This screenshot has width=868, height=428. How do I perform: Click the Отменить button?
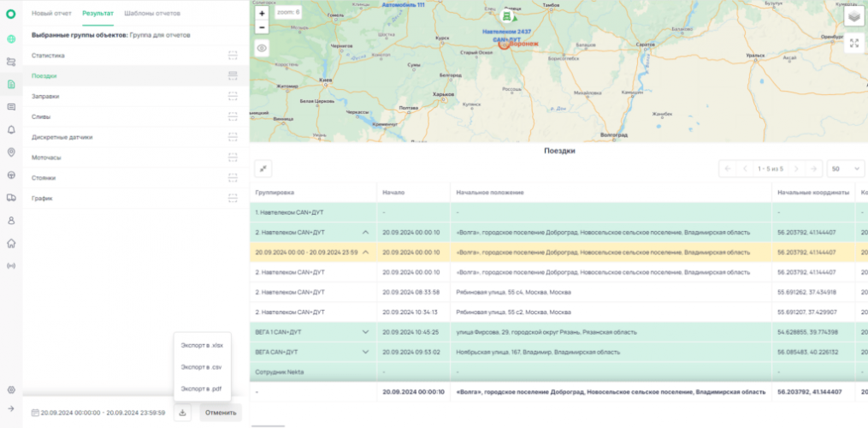pos(221,413)
